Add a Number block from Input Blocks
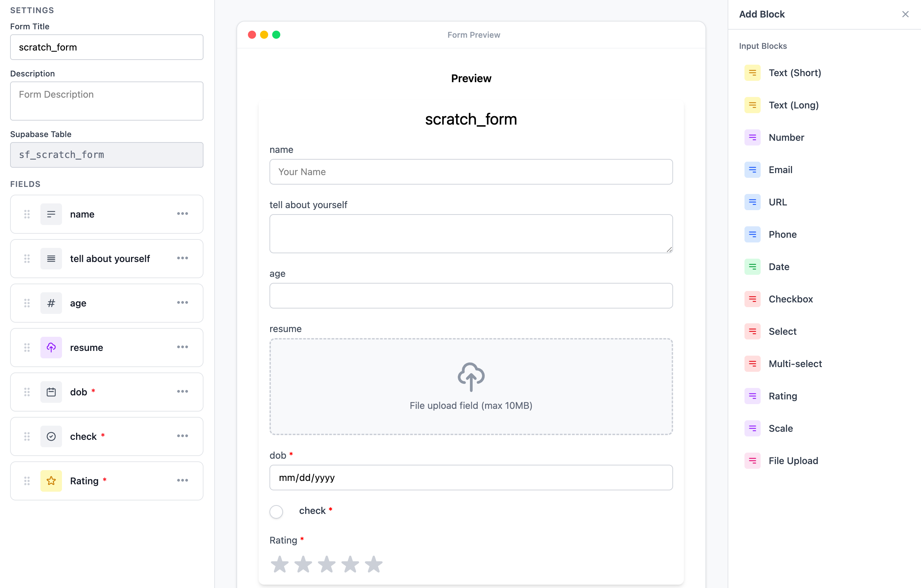921x588 pixels. coord(786,137)
